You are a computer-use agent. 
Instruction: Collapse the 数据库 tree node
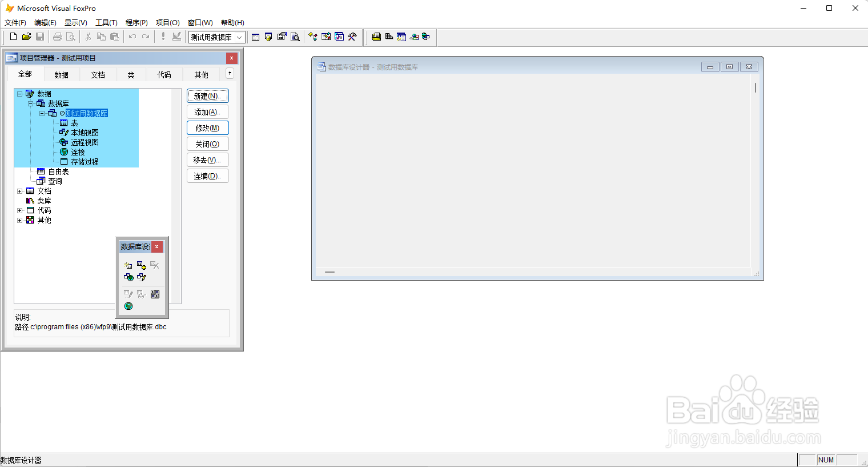(x=31, y=103)
